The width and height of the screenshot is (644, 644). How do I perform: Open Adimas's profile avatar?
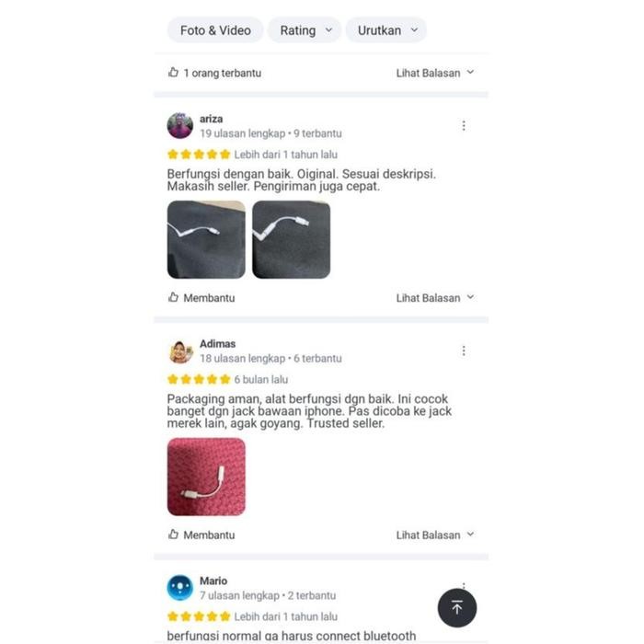click(180, 351)
